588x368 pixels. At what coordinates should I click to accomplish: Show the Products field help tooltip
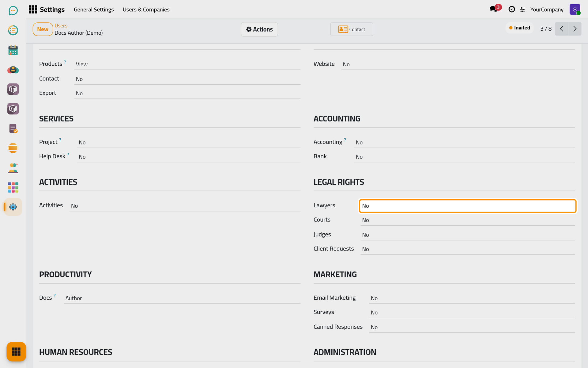click(x=65, y=62)
